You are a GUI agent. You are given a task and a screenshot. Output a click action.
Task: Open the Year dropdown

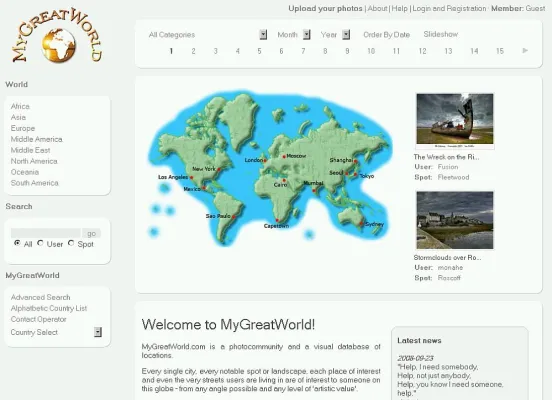click(x=335, y=35)
